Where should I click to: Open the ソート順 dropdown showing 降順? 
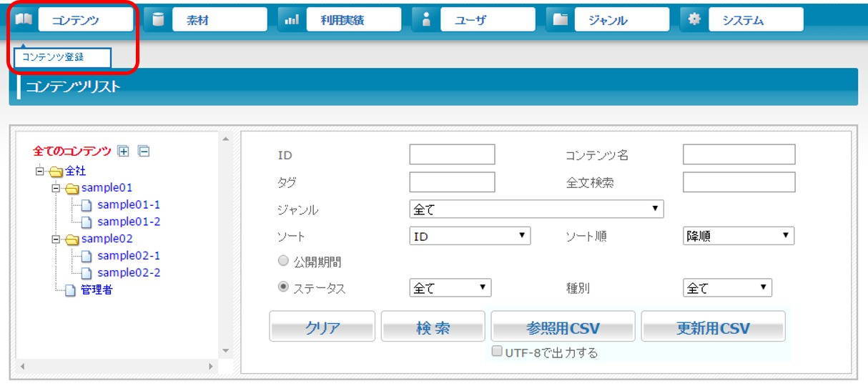[x=738, y=236]
